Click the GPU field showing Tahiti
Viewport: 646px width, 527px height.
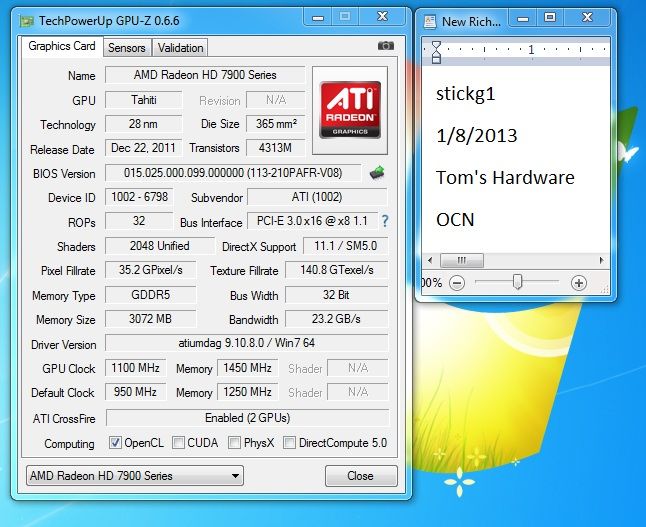[143, 100]
